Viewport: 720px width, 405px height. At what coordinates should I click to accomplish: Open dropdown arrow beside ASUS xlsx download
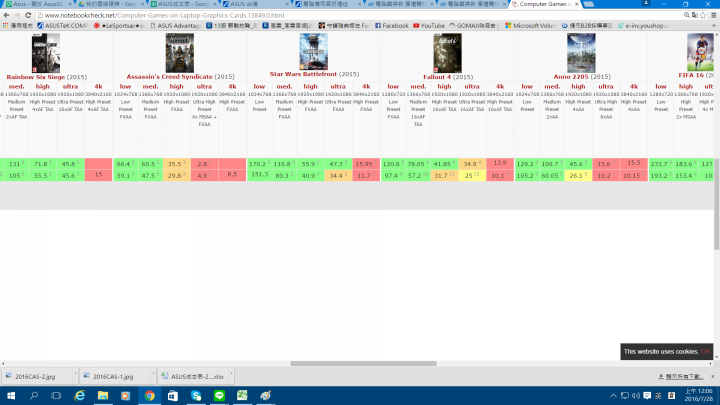click(x=231, y=374)
